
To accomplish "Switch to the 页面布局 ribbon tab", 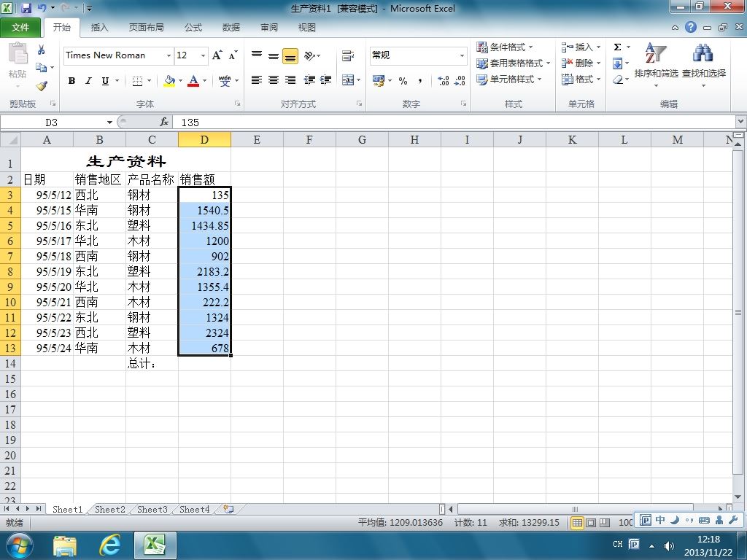I will click(146, 28).
